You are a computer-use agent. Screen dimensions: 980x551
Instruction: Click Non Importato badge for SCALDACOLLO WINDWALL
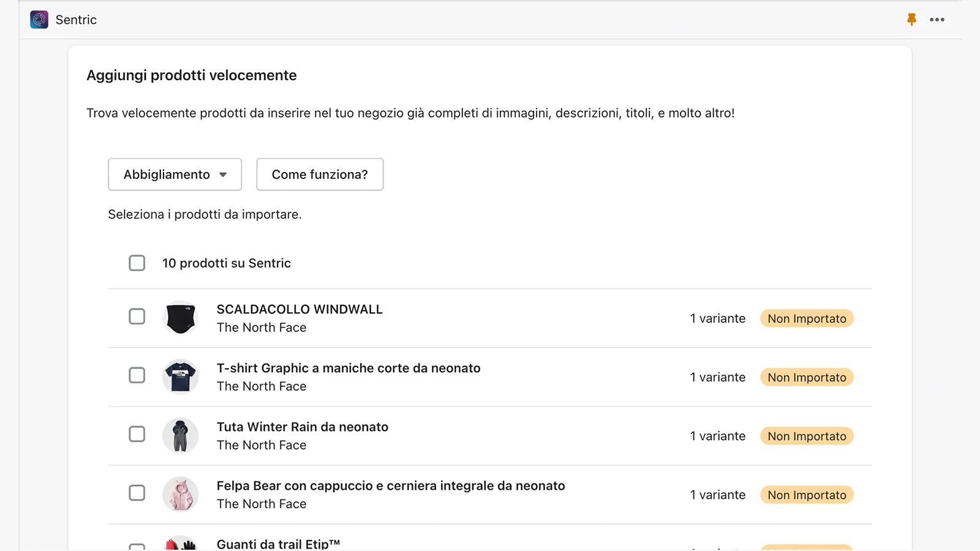coord(807,318)
